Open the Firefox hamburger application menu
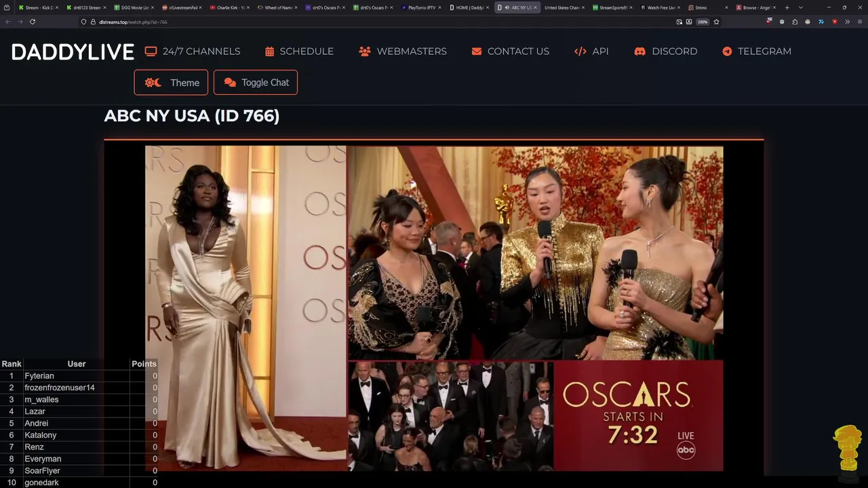868x488 pixels. pyautogui.click(x=860, y=22)
